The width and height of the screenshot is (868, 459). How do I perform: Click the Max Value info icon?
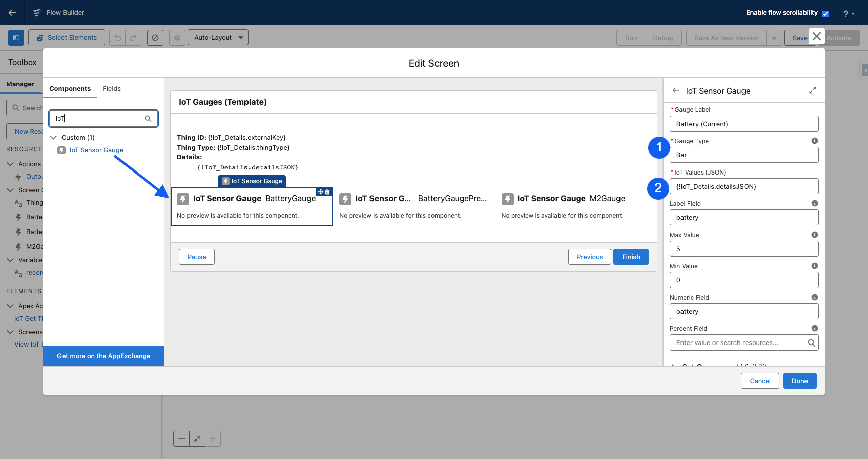[x=815, y=235]
